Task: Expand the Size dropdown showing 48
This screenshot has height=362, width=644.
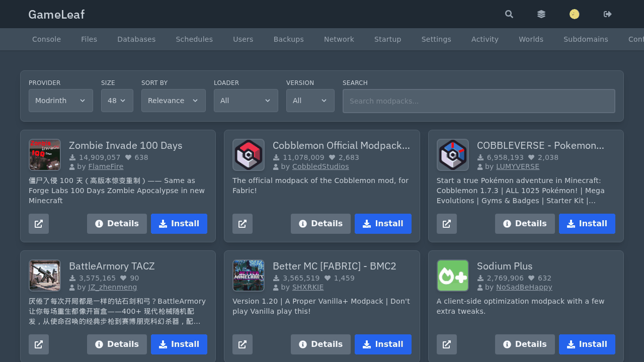Action: coord(117,101)
